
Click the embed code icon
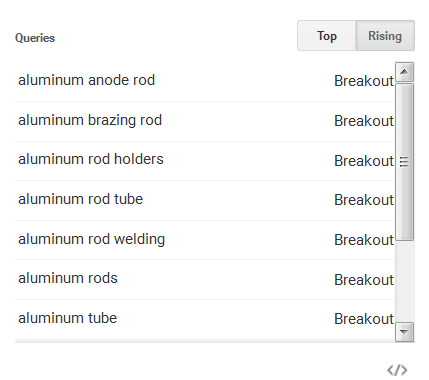tap(397, 370)
